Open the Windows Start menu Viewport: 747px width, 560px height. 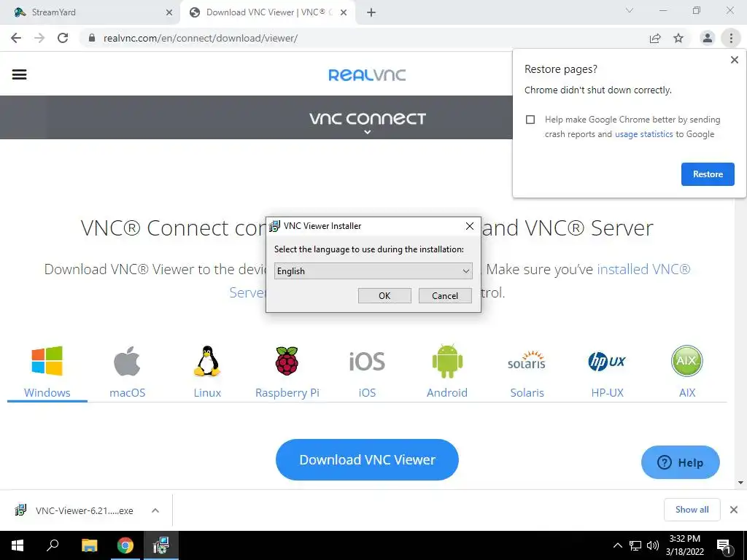tap(18, 545)
